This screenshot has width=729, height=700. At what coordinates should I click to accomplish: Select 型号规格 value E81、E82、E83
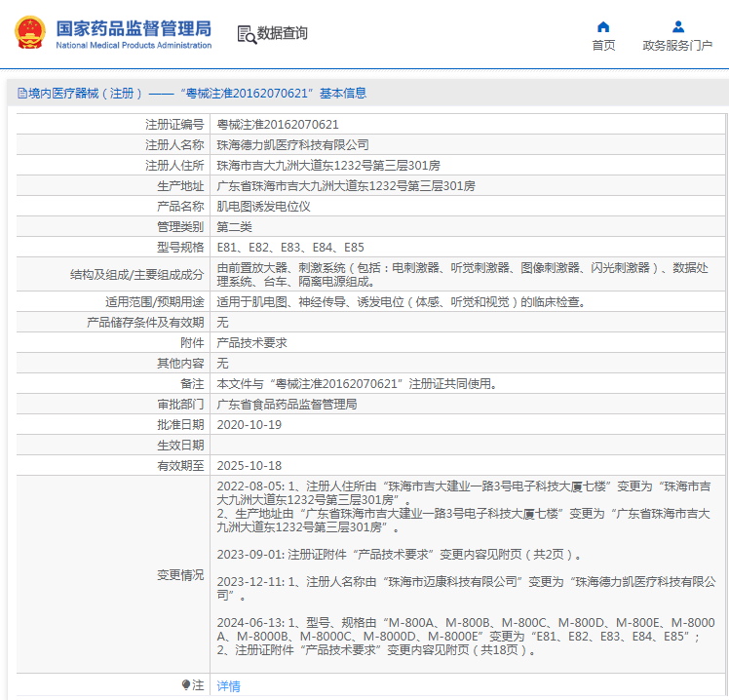[x=290, y=248]
